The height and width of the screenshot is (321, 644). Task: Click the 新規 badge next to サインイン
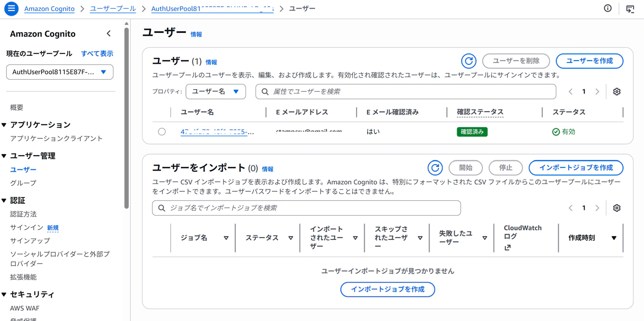[x=52, y=228]
